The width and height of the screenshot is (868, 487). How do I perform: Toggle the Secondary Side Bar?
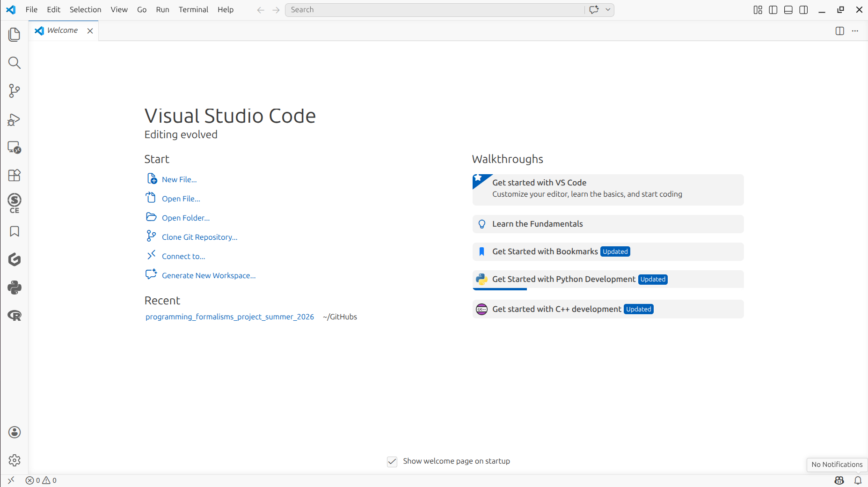803,10
